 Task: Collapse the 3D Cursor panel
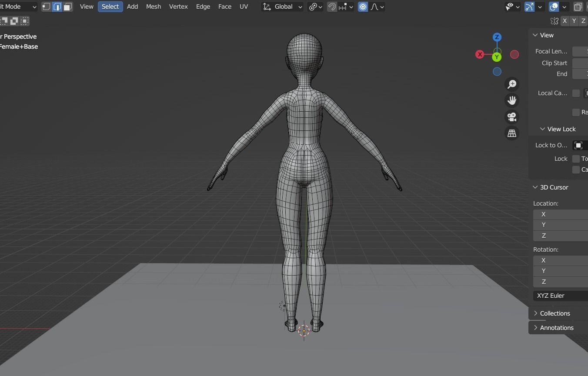point(535,187)
